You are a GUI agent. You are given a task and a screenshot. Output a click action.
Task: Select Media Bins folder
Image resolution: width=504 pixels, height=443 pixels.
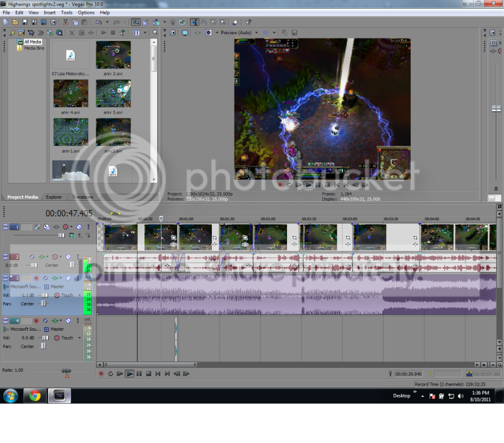34,48
